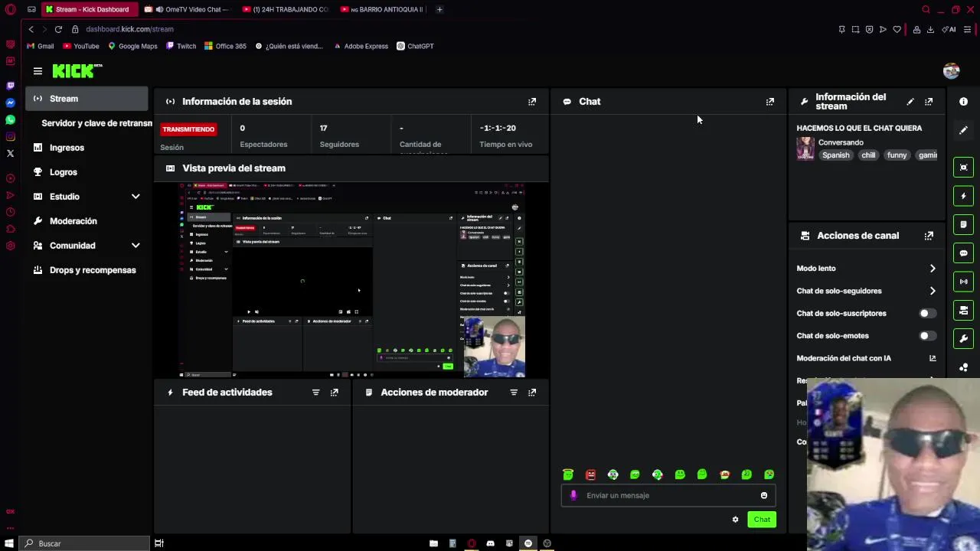The image size is (980, 551).
Task: Click the funny tag chip
Action: tap(897, 155)
